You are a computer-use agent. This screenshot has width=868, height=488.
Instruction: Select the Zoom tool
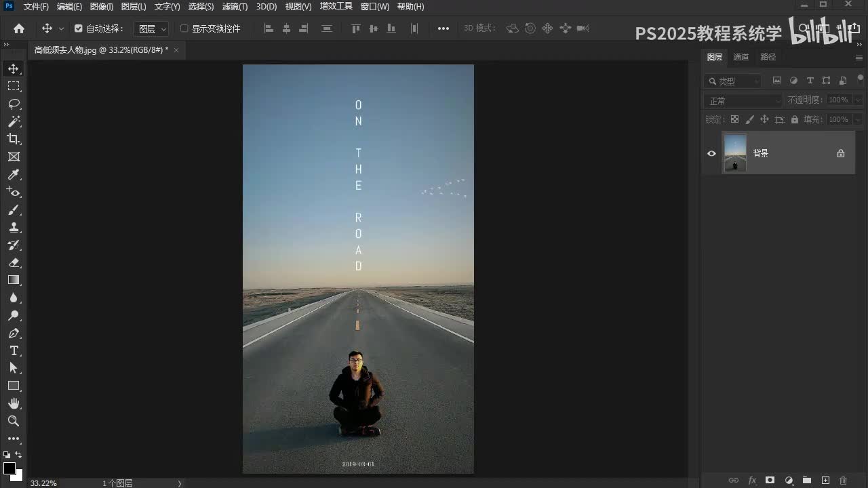[x=14, y=421]
